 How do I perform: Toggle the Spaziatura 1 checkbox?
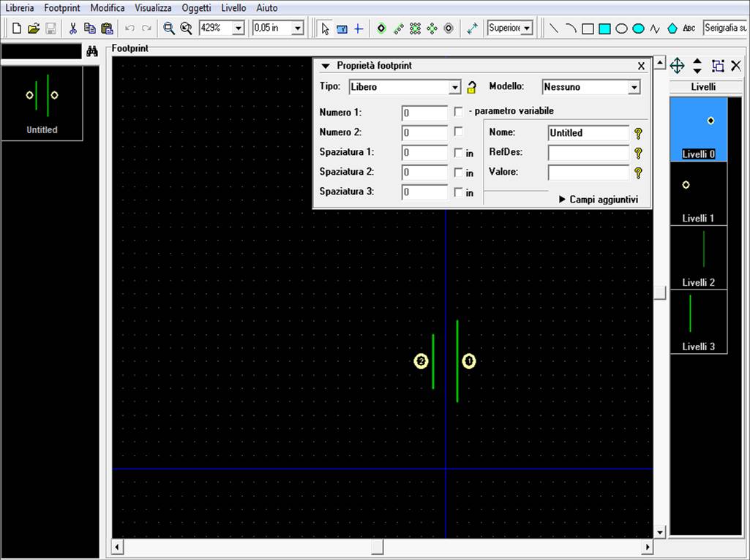(459, 153)
